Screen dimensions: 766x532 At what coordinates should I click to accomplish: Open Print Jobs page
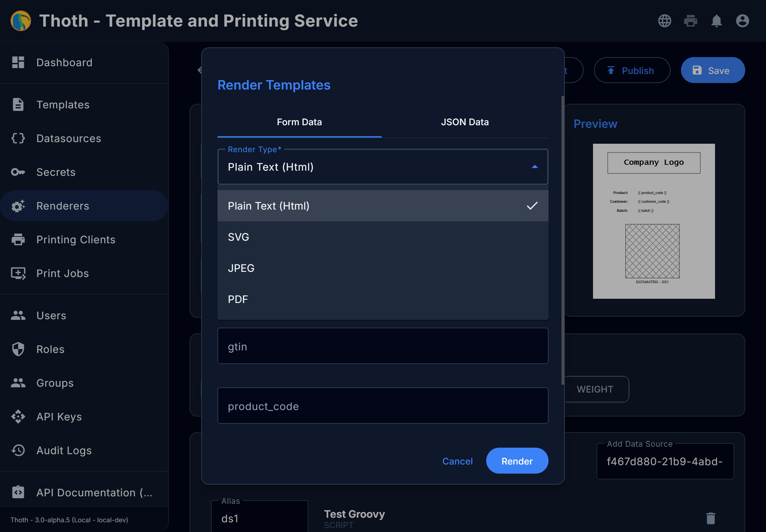click(x=84, y=273)
